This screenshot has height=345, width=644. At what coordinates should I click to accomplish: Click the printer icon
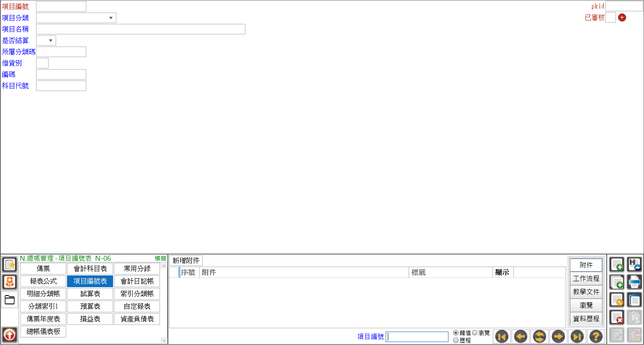tap(634, 282)
